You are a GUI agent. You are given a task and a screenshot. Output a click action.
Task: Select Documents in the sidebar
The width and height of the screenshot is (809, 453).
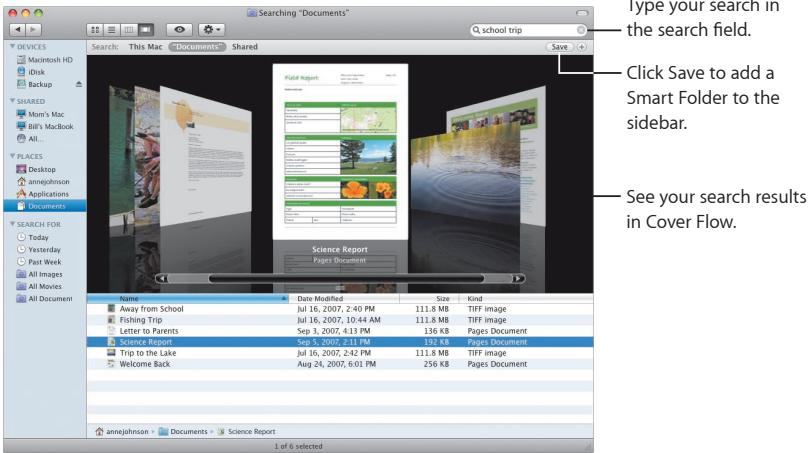click(45, 206)
